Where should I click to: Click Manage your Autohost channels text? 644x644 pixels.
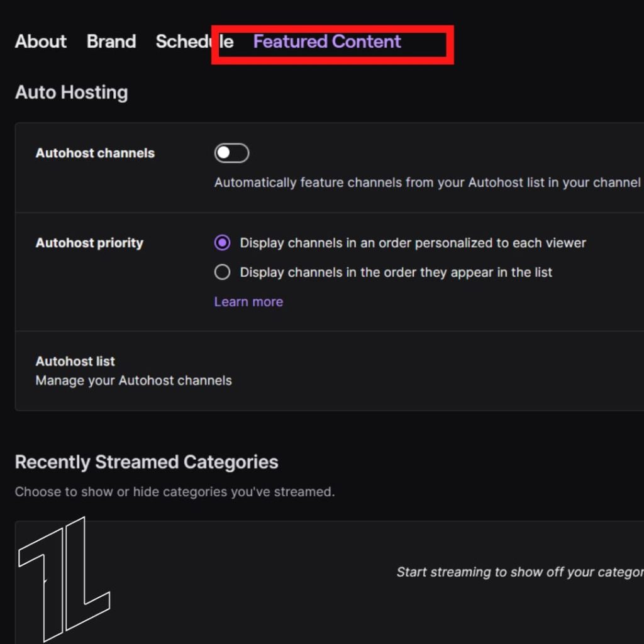(133, 380)
